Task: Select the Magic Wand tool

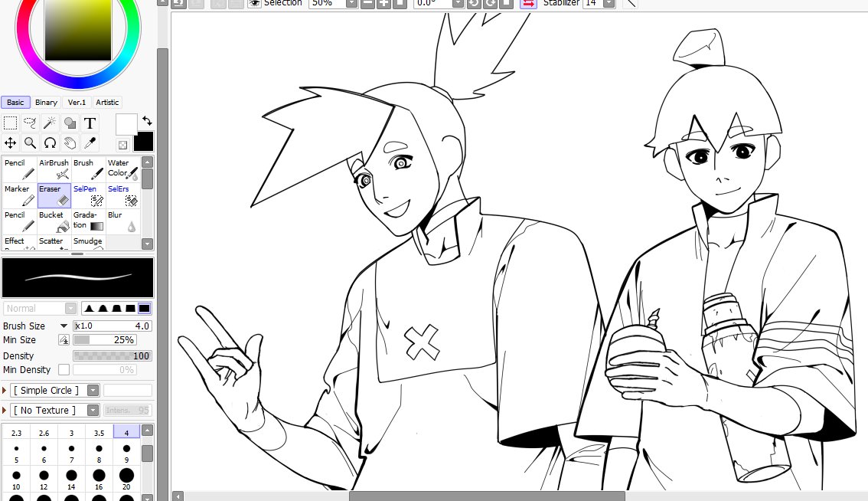Action: click(x=51, y=123)
